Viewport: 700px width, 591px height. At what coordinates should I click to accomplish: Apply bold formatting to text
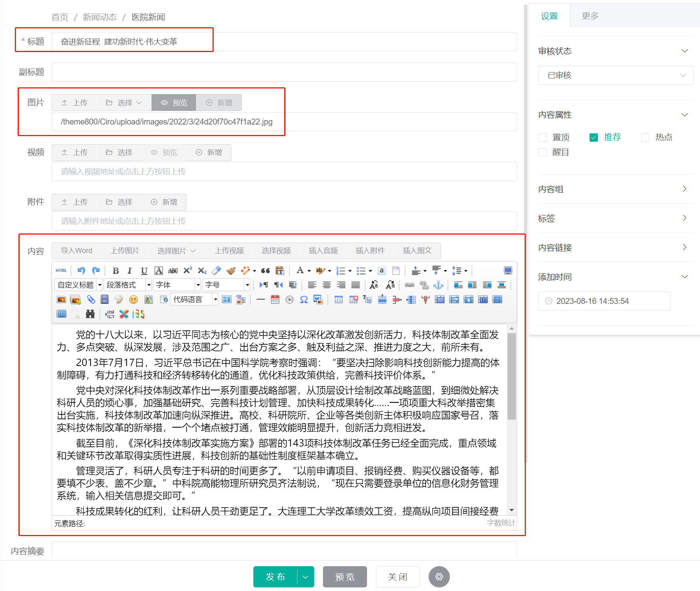click(116, 271)
